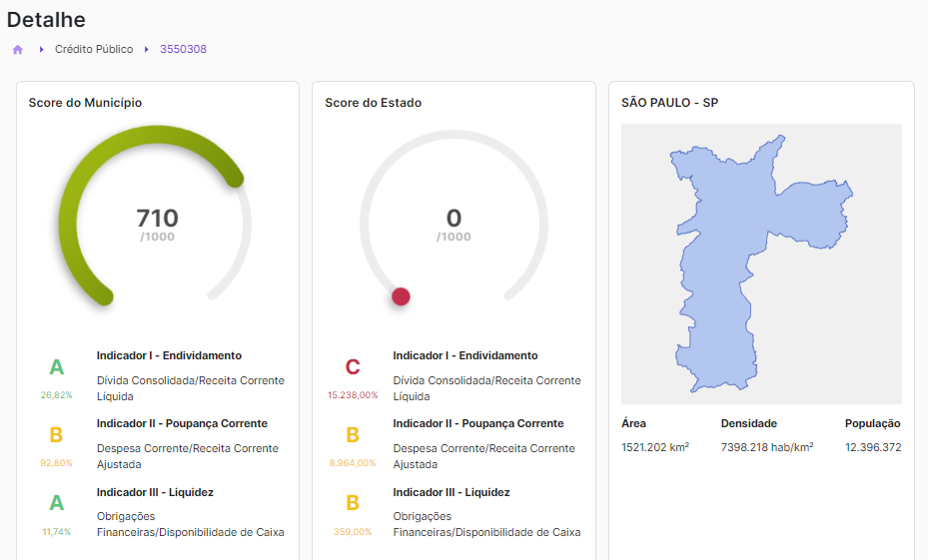Click the home icon in the breadcrumb
This screenshot has width=928, height=560.
tap(17, 49)
